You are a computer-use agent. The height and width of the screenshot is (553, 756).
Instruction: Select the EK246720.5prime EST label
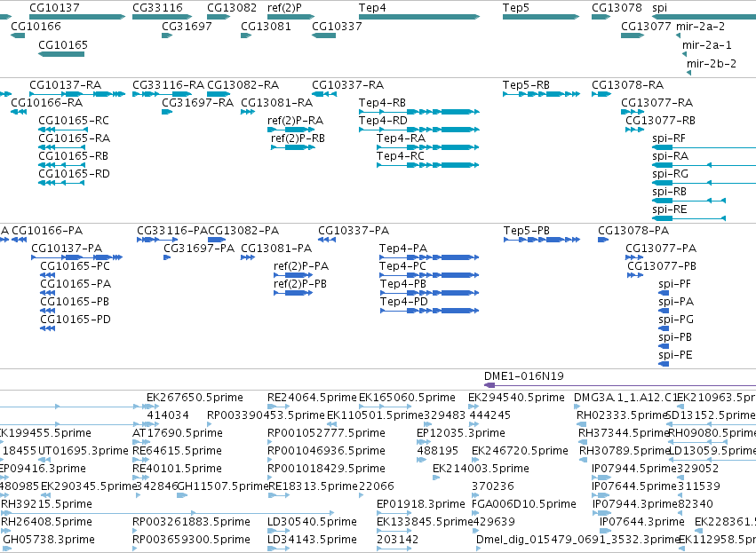pyautogui.click(x=520, y=451)
